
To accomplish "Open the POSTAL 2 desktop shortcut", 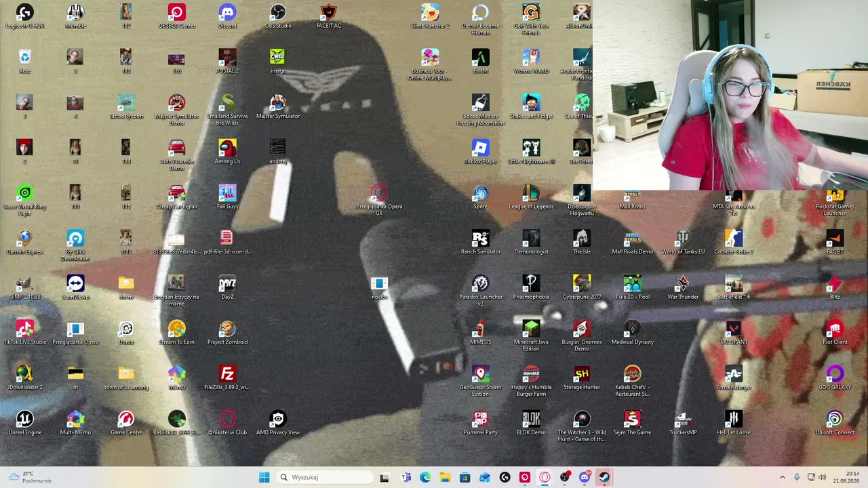I will pos(227,62).
